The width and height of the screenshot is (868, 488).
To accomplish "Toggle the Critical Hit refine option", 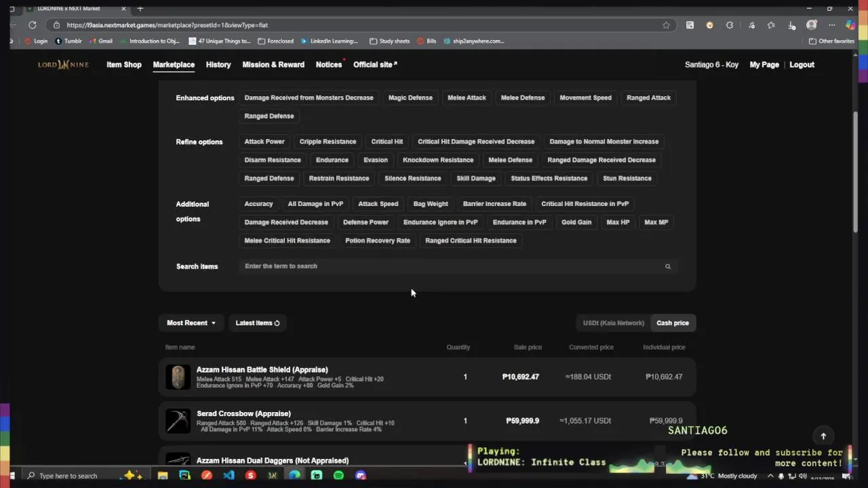I will (x=387, y=142).
